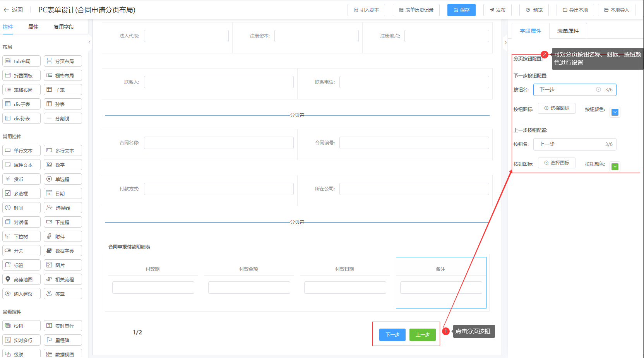
Task: Focus the 付款方式 input field
Action: coord(219,189)
